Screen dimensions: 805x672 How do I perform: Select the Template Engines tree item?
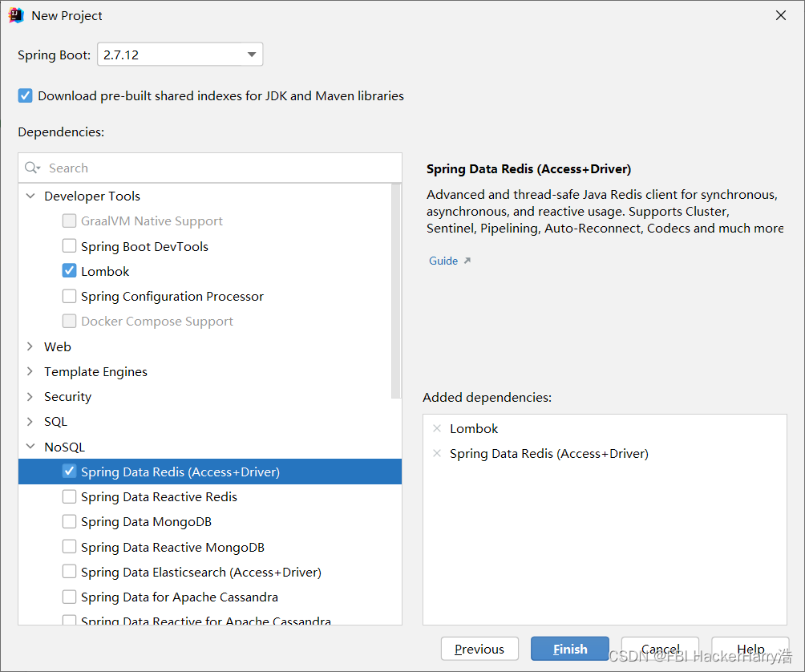95,371
